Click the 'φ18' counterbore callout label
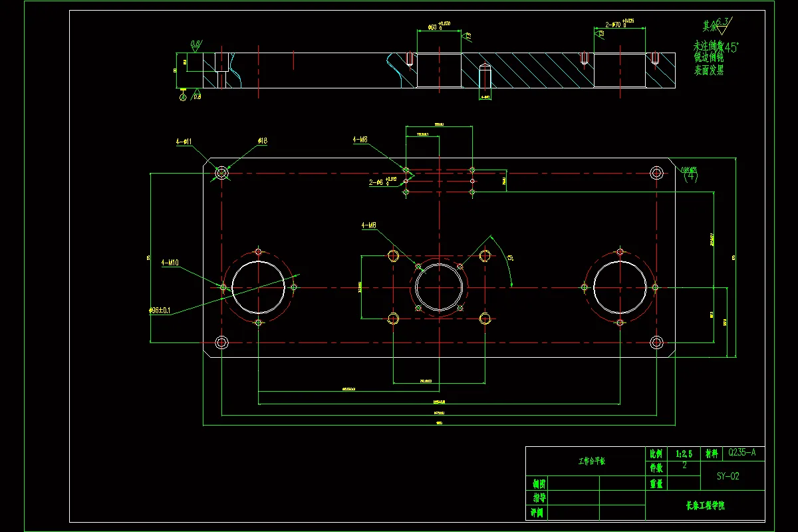This screenshot has height=532, width=798. point(263,141)
